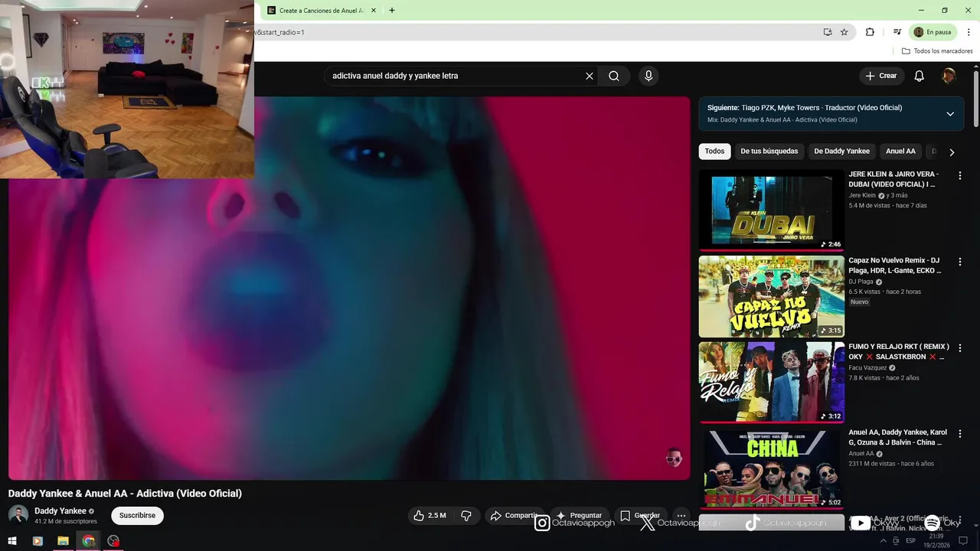Image resolution: width=980 pixels, height=551 pixels.
Task: Show hidden system tray icons
Action: (884, 541)
